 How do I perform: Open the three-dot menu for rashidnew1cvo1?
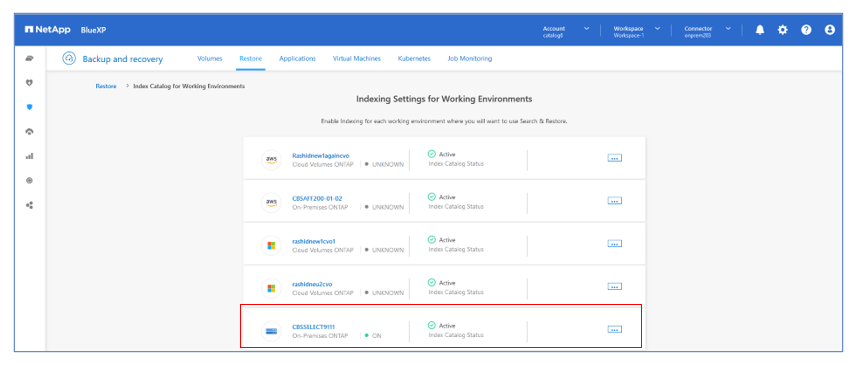click(x=615, y=243)
